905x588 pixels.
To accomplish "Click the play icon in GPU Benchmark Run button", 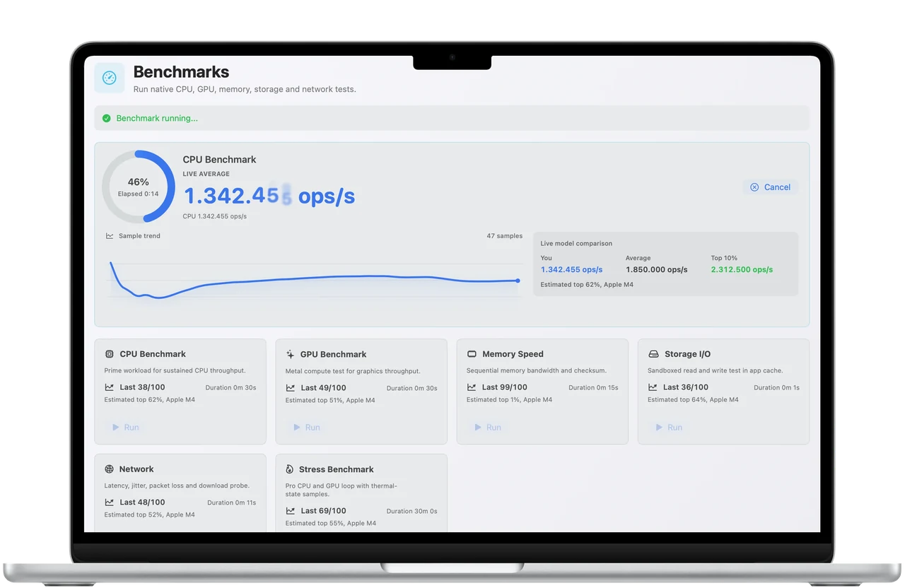I will 297,428.
